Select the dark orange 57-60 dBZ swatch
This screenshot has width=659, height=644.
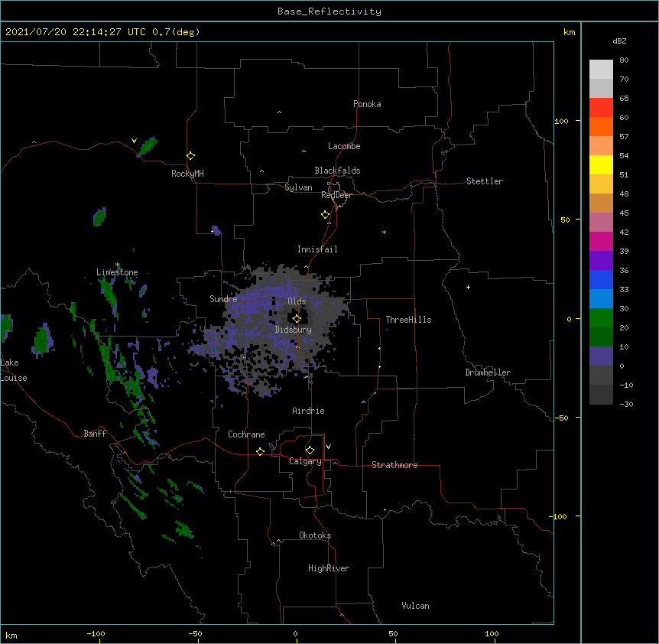pyautogui.click(x=601, y=126)
